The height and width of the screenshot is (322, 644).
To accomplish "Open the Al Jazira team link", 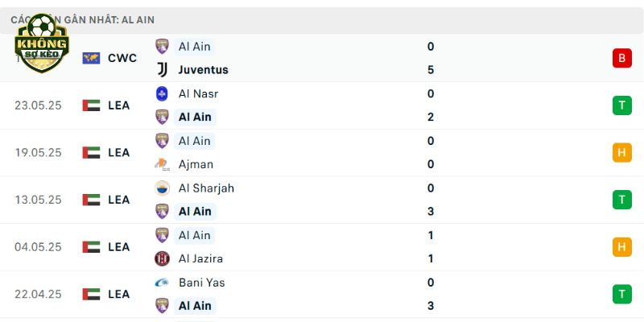I will click(200, 258).
